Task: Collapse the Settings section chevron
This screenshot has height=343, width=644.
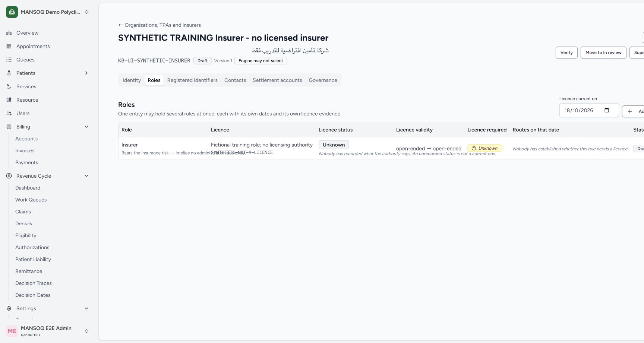Action: pyautogui.click(x=86, y=309)
